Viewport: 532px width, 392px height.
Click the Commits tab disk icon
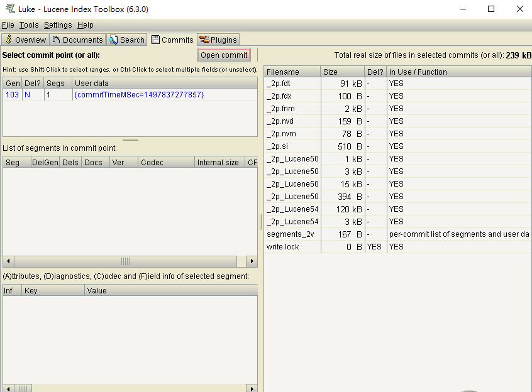pyautogui.click(x=155, y=40)
